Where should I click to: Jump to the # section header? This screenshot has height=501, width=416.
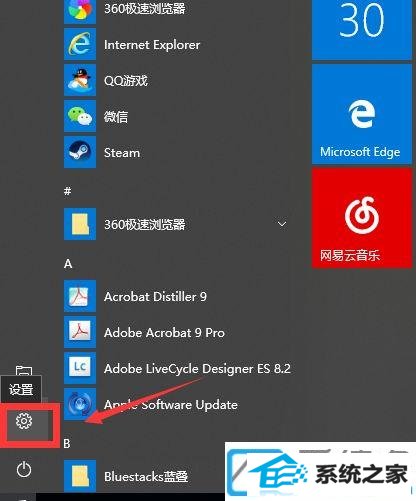click(x=68, y=191)
